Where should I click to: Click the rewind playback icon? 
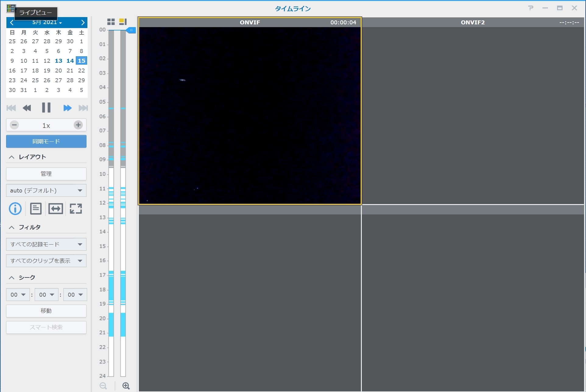tap(27, 108)
